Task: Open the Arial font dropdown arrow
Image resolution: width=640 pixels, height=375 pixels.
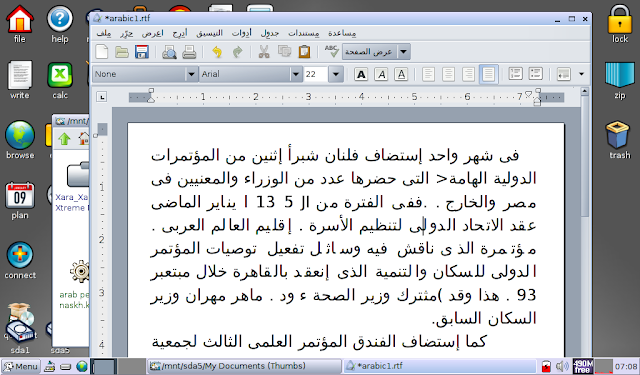Action: [296, 74]
